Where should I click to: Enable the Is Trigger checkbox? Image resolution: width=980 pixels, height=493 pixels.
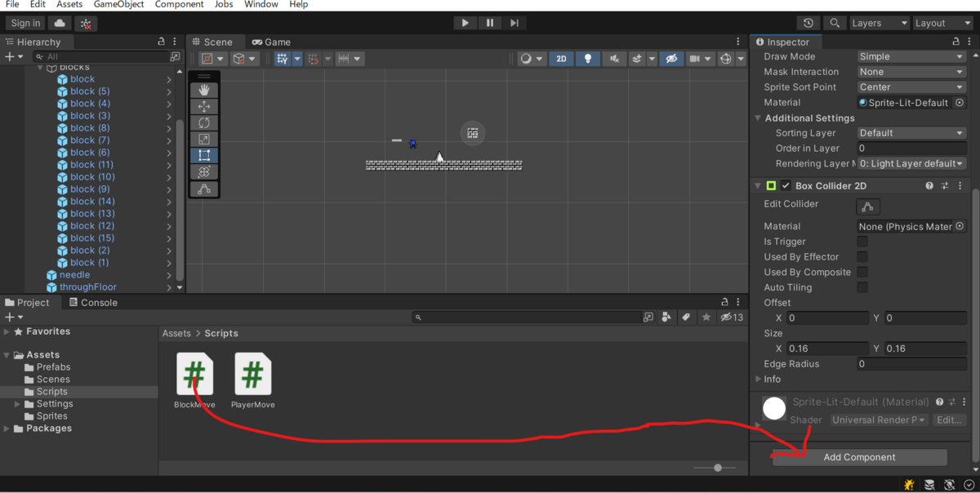click(x=862, y=241)
